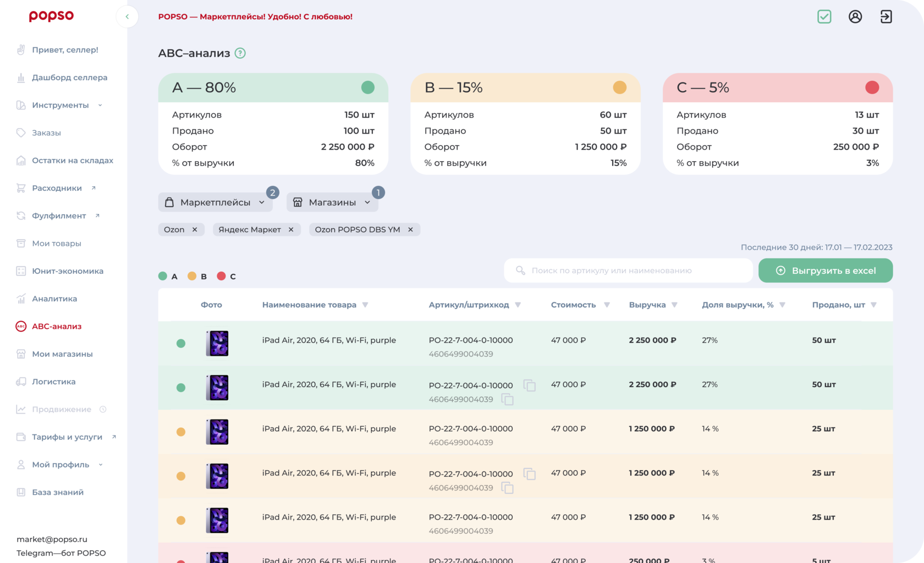Click the red dot on C — 5% card
Image resolution: width=924 pixels, height=563 pixels.
pos(872,87)
